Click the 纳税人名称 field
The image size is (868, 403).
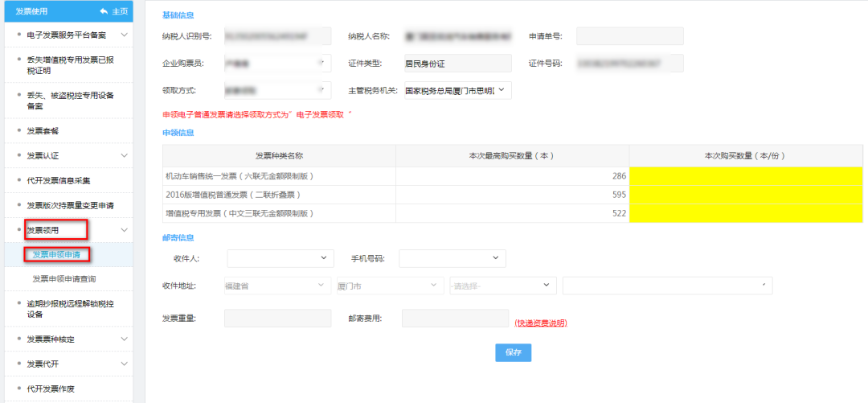tap(458, 36)
